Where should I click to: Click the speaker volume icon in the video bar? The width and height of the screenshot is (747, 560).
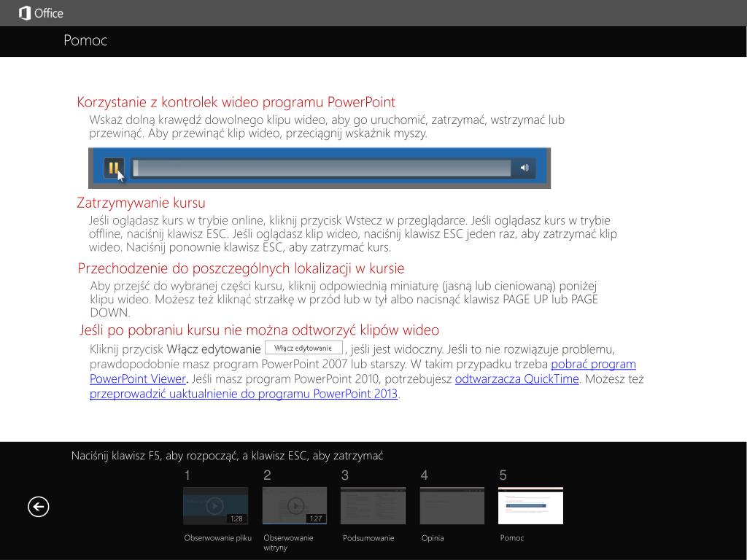525,168
